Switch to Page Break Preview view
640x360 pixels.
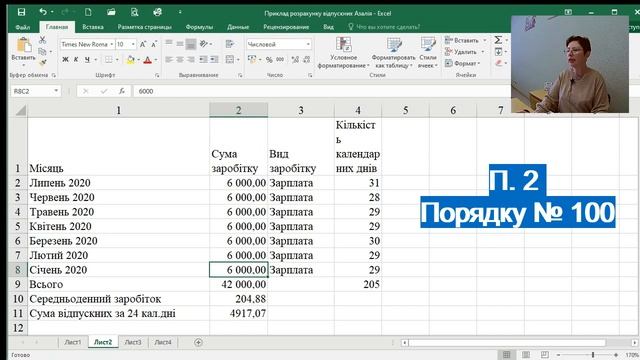(x=545, y=354)
